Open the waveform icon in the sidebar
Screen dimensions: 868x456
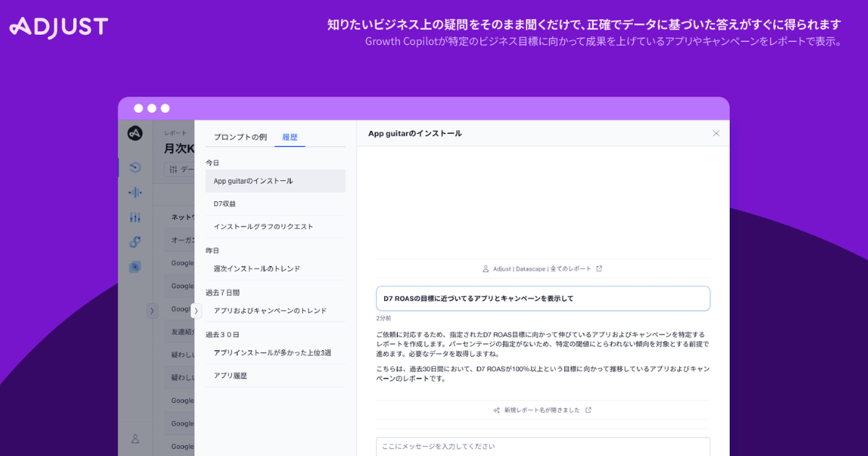coord(135,193)
